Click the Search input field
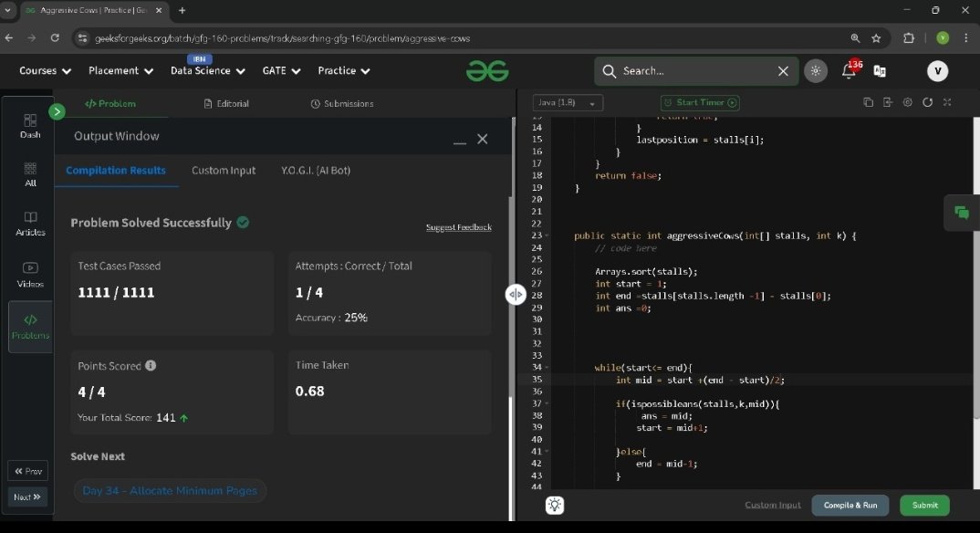980x533 pixels. [695, 71]
